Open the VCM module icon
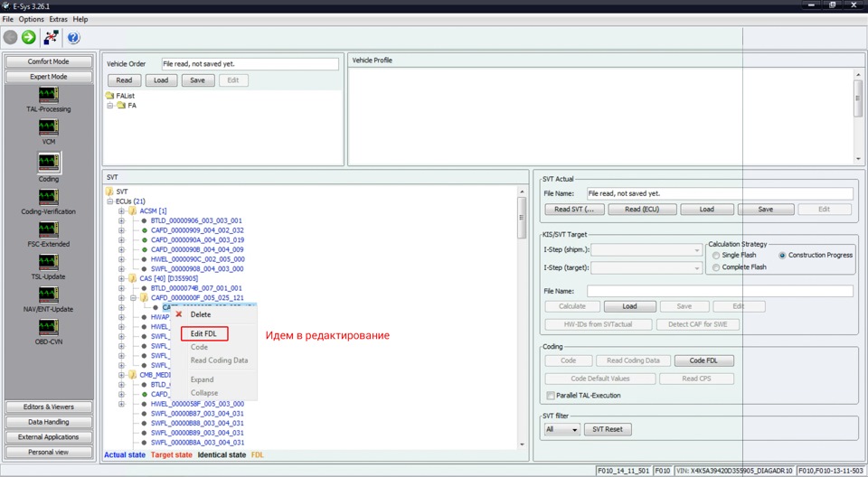 (49, 127)
